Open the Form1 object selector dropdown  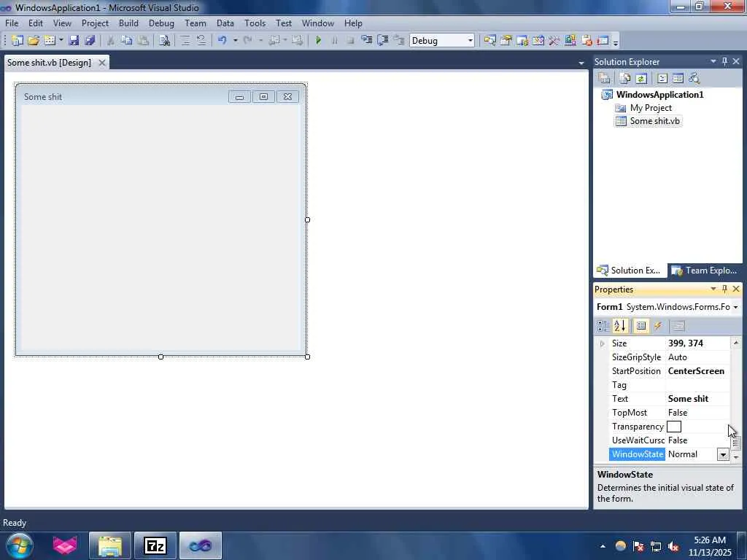pyautogui.click(x=735, y=307)
